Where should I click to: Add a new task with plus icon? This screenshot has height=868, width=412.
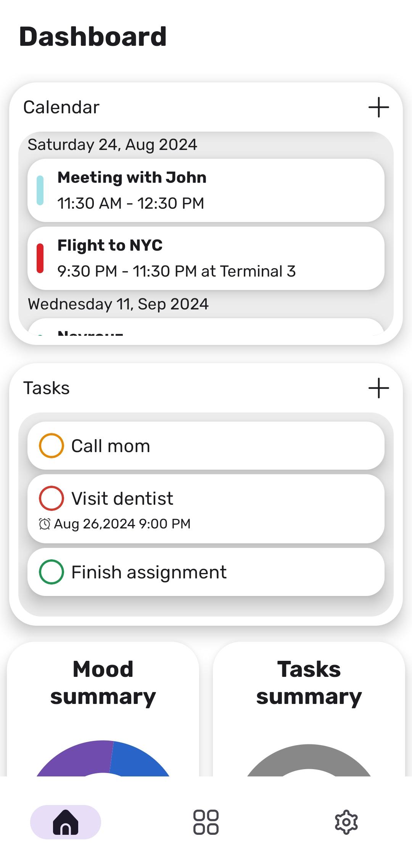378,388
